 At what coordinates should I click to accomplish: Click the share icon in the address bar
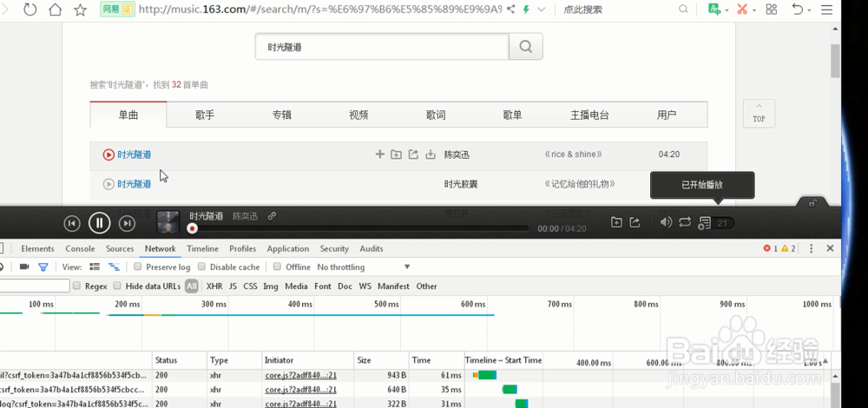coord(511,10)
